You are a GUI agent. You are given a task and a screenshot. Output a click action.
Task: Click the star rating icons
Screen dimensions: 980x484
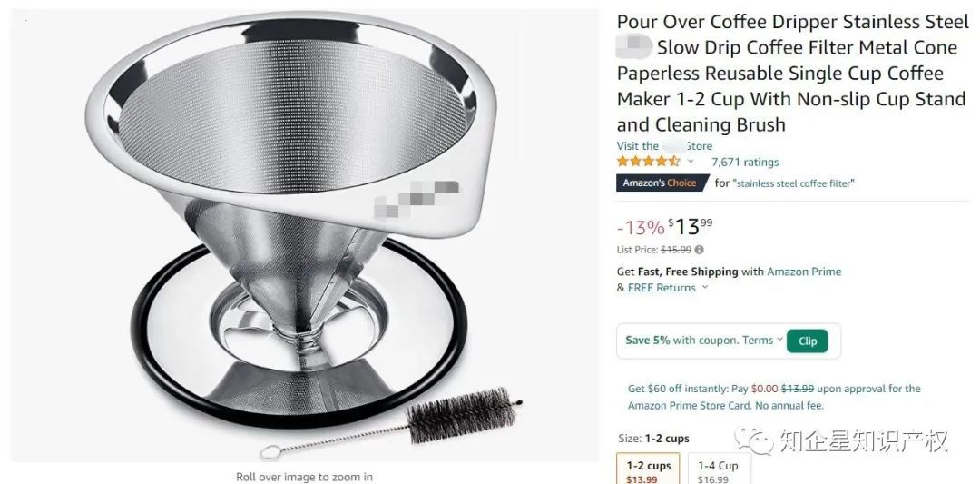pos(648,162)
